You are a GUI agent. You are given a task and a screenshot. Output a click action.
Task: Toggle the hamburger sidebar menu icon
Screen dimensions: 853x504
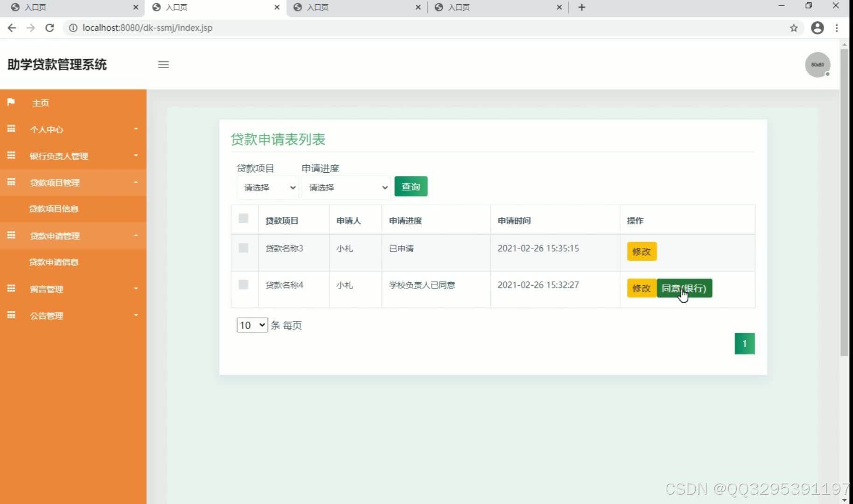163,64
